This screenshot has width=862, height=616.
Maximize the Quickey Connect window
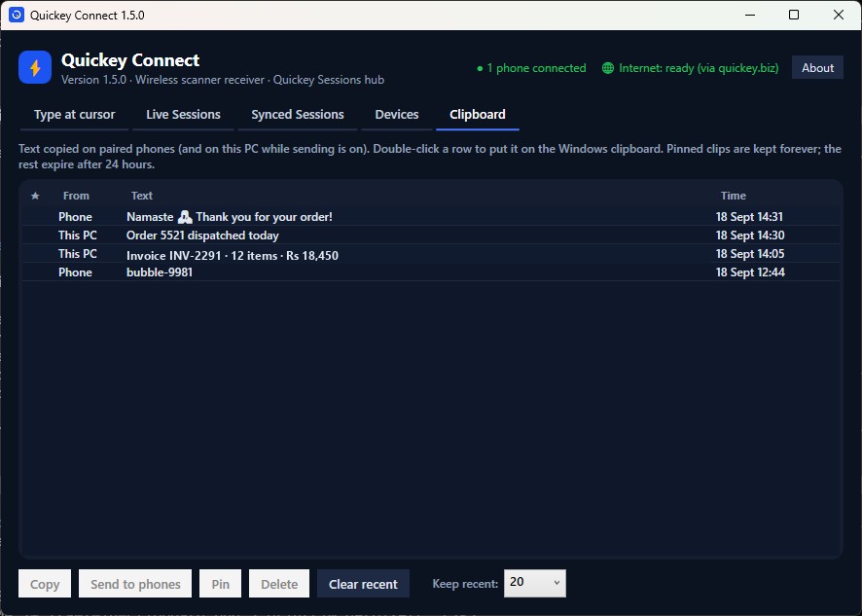click(x=794, y=15)
